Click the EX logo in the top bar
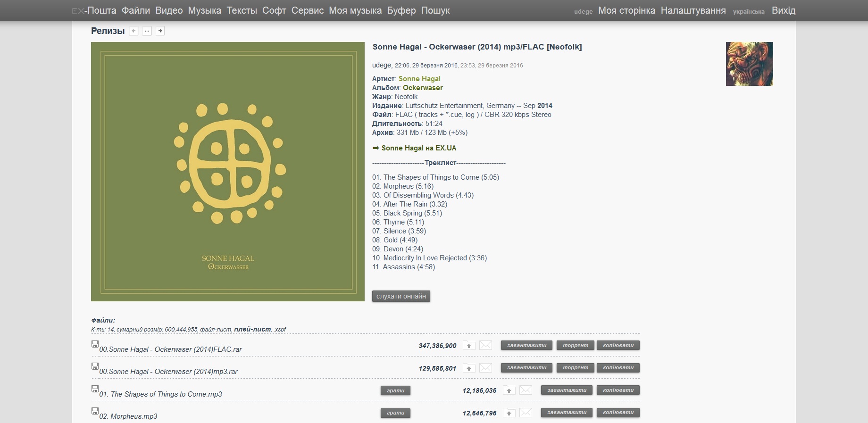Screen dimensions: 868x423 point(78,11)
